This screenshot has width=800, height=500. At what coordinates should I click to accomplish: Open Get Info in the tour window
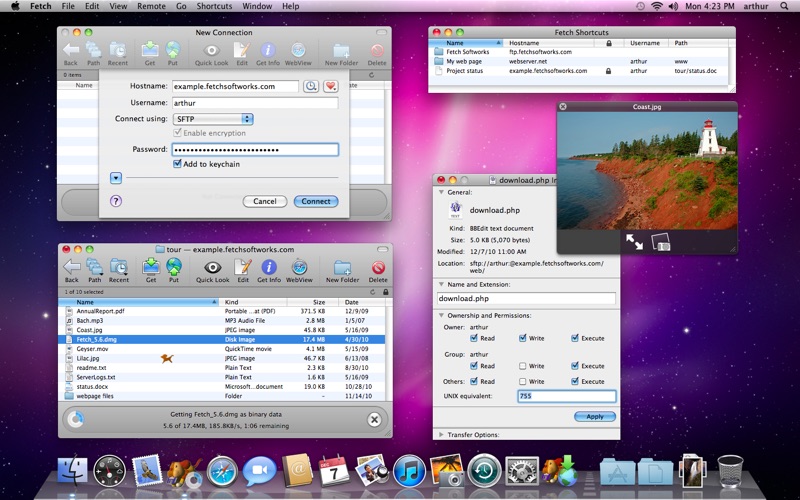[x=269, y=270]
